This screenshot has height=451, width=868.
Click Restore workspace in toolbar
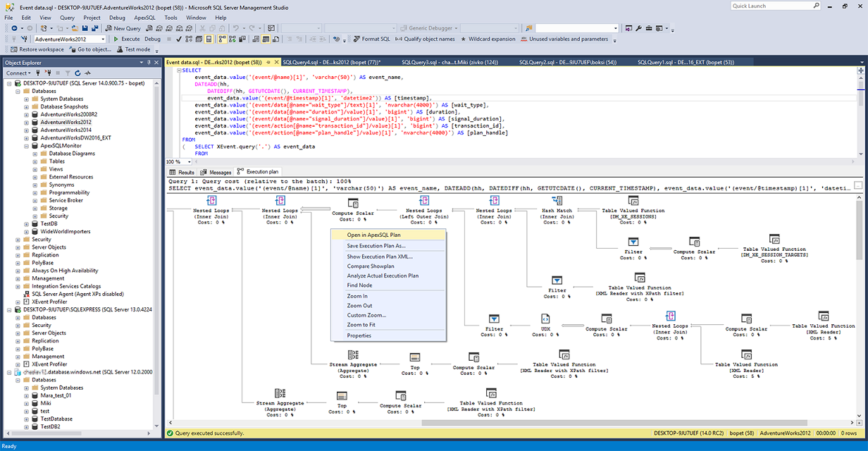click(x=37, y=50)
